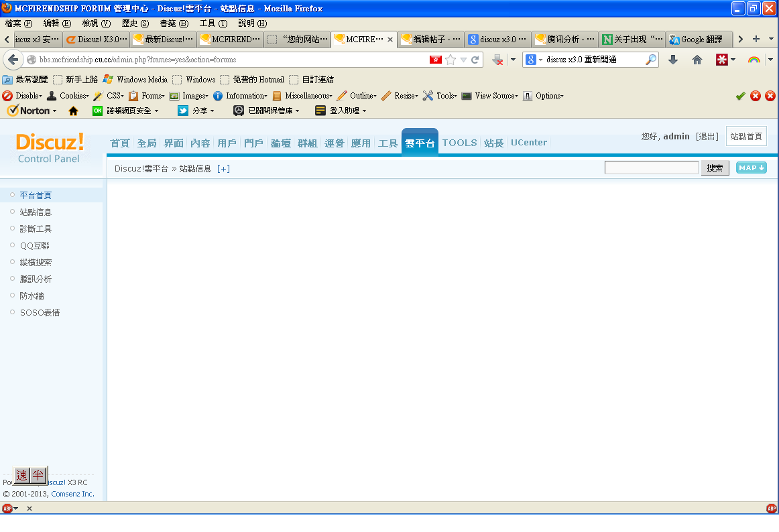Click the 搜索 search button
779x532 pixels.
tap(715, 168)
